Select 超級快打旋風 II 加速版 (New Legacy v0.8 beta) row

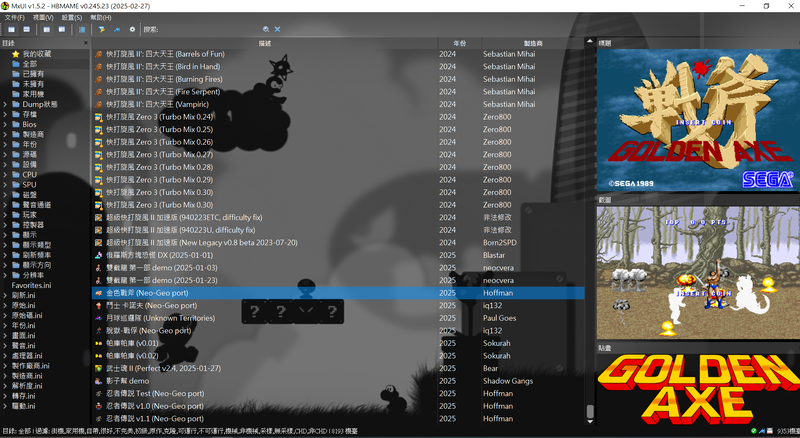point(338,242)
